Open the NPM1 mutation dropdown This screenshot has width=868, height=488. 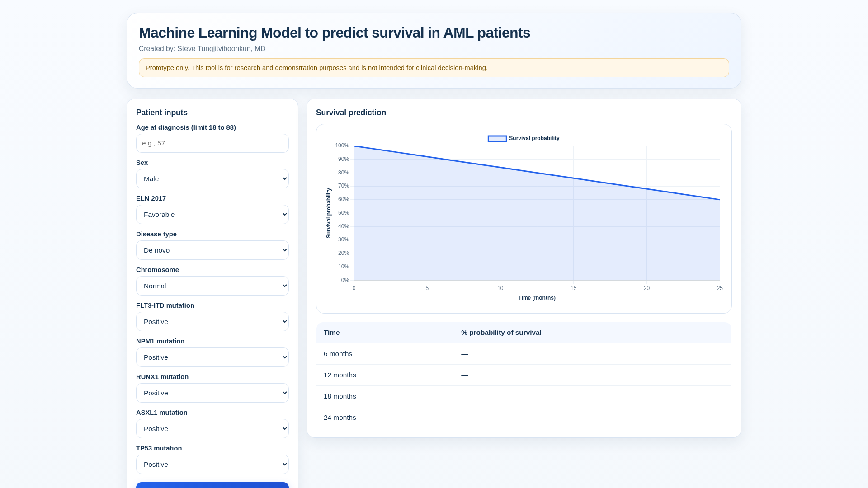tap(212, 357)
